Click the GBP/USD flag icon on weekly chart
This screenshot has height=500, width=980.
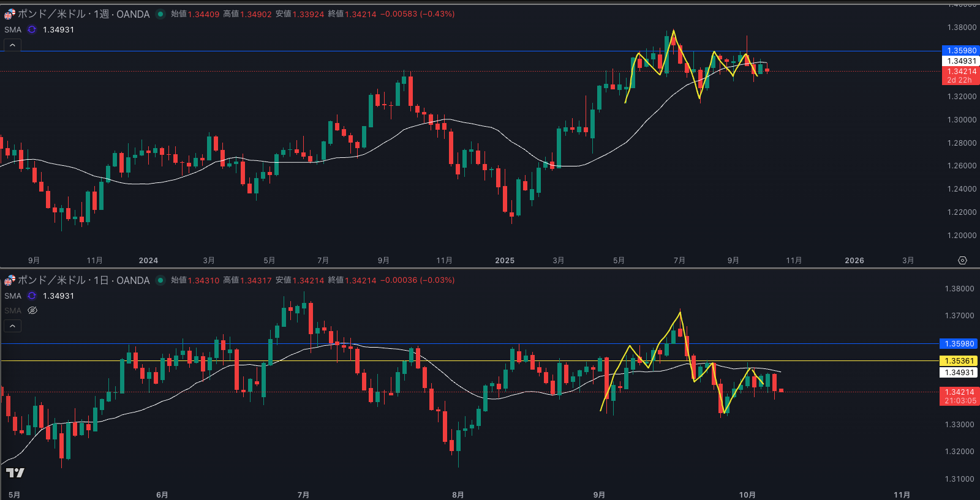pos(10,13)
